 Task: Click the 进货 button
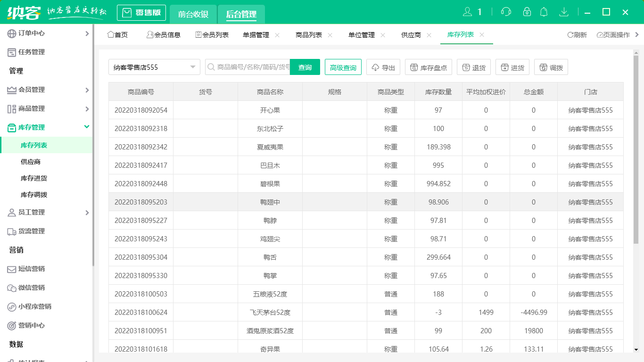point(512,67)
